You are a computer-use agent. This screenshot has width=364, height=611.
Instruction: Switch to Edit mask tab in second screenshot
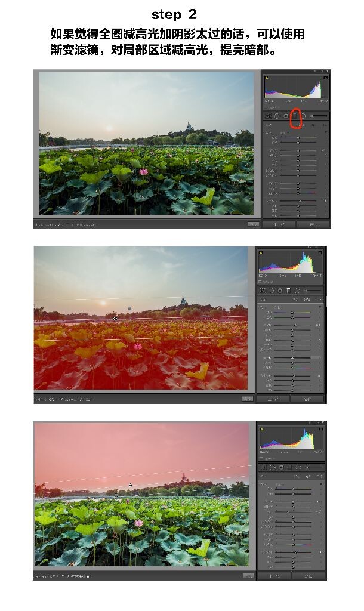point(307,300)
